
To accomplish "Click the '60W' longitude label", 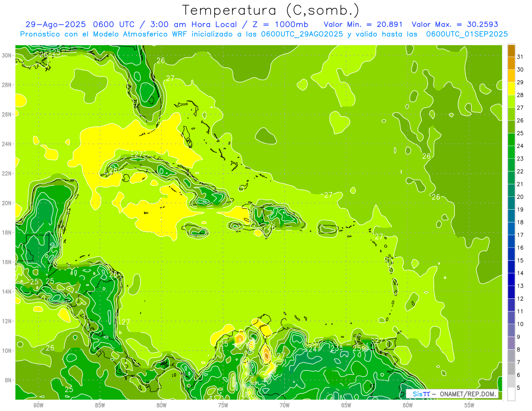I will click(408, 405).
